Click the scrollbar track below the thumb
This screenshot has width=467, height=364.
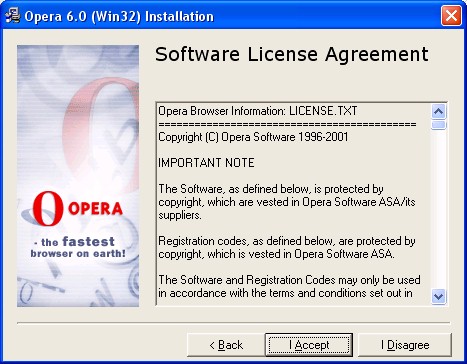click(438, 209)
